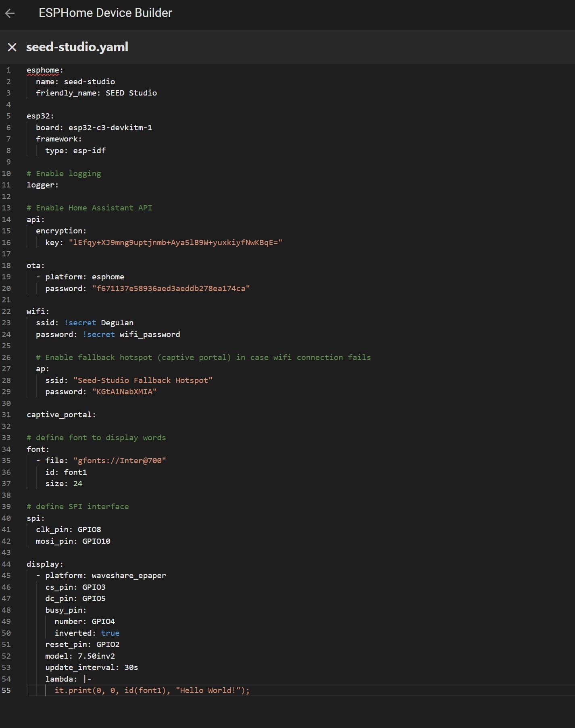Click the ESPHome Device Builder title
Image resolution: width=575 pixels, height=728 pixels.
click(105, 13)
